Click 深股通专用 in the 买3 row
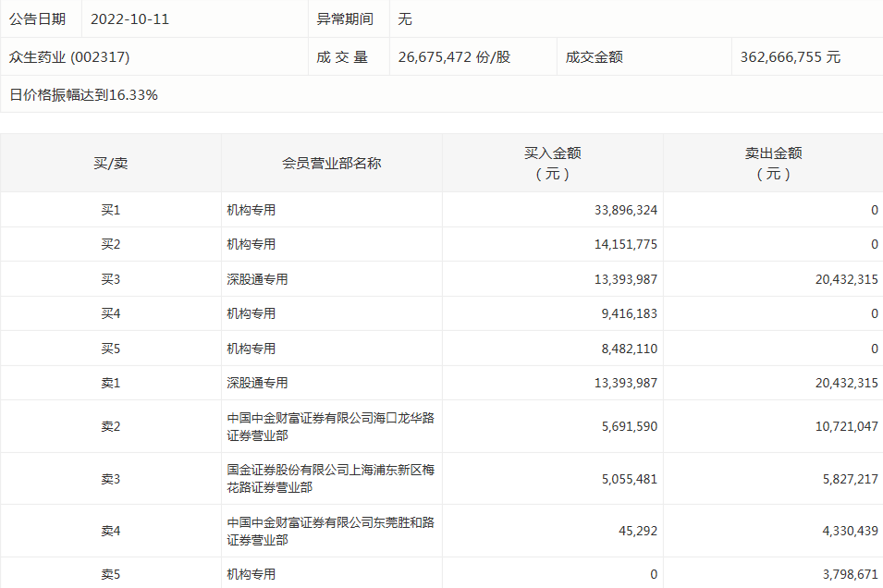This screenshot has width=883, height=588. pos(257,279)
